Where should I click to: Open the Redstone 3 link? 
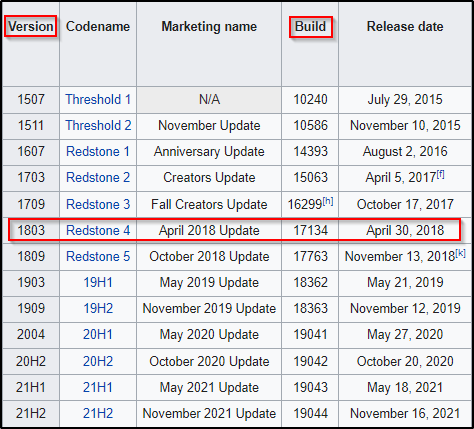pyautogui.click(x=98, y=204)
